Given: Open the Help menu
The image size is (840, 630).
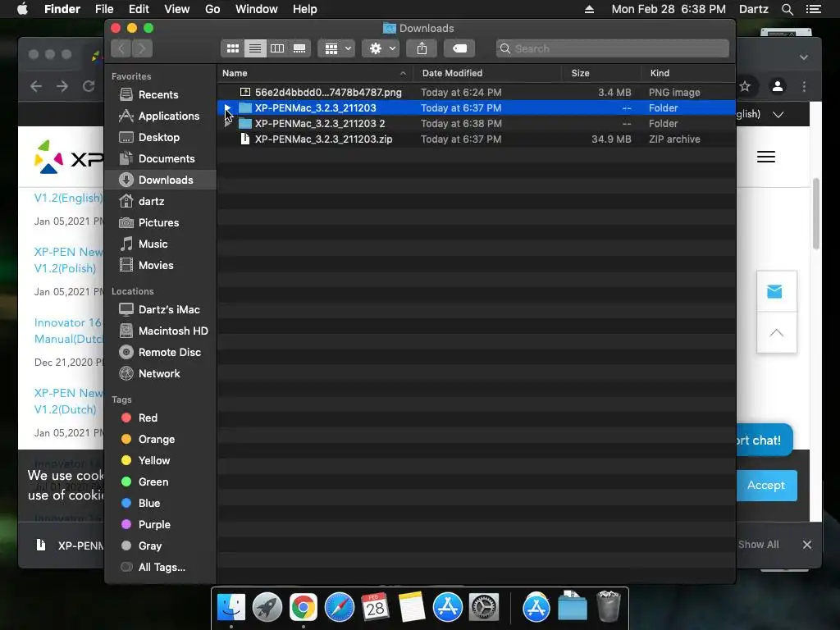Looking at the screenshot, I should click(305, 9).
